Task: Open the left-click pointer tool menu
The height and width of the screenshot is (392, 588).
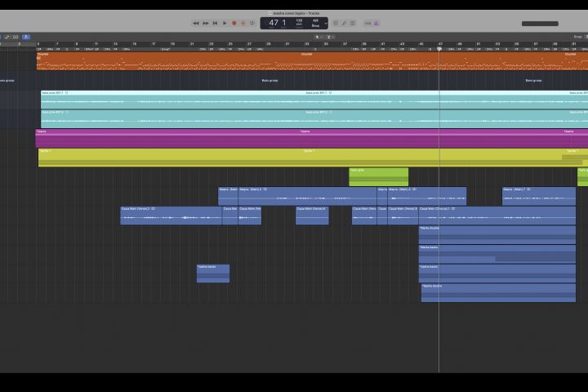Action: [x=318, y=37]
